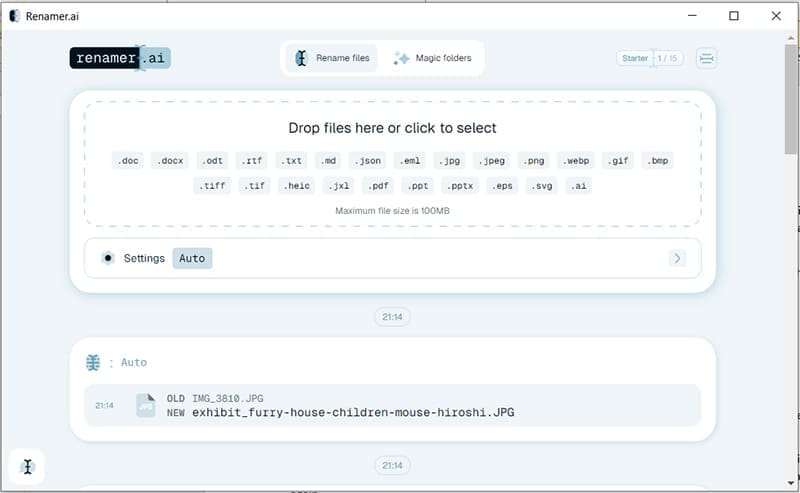800x493 pixels.
Task: Click the .ai file type tag
Action: pyautogui.click(x=579, y=186)
